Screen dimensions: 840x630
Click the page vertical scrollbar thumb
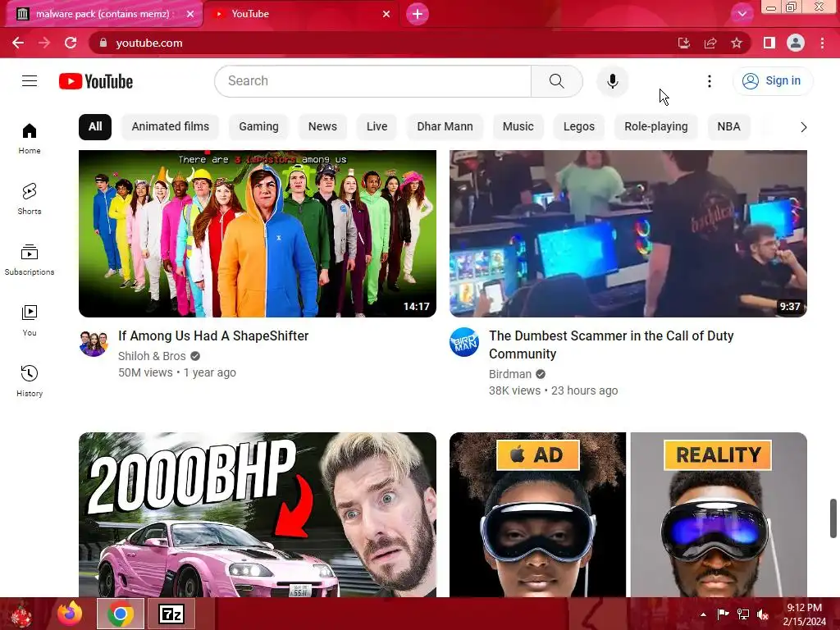pyautogui.click(x=833, y=518)
